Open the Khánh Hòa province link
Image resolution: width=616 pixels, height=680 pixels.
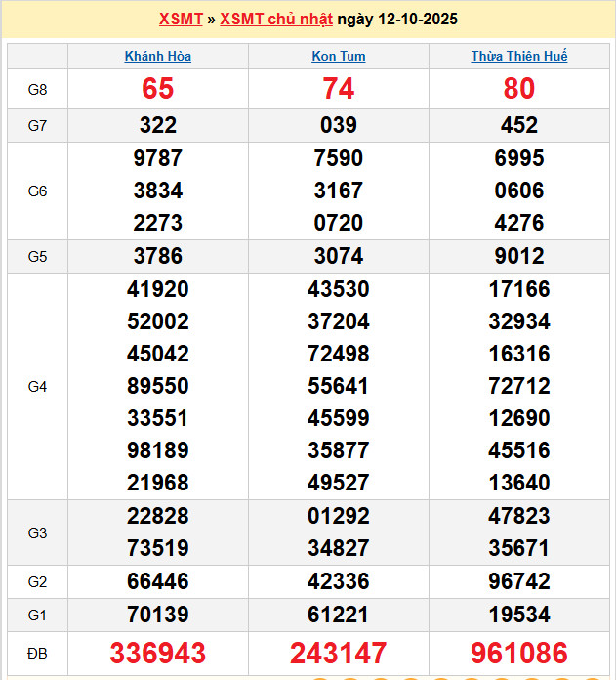pyautogui.click(x=158, y=56)
